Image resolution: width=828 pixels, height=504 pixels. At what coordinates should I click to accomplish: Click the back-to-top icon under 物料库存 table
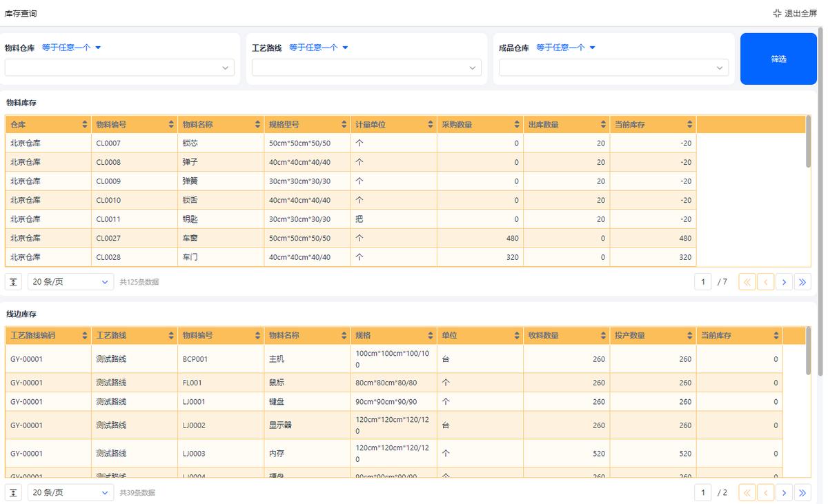point(13,281)
